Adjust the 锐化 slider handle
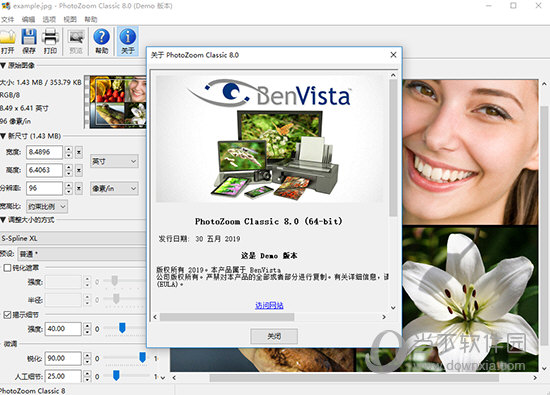 [142, 357]
